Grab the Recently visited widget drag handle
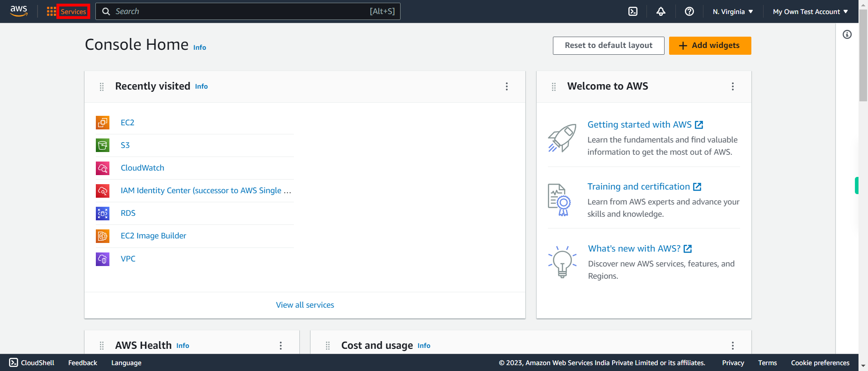868x371 pixels. tap(102, 86)
